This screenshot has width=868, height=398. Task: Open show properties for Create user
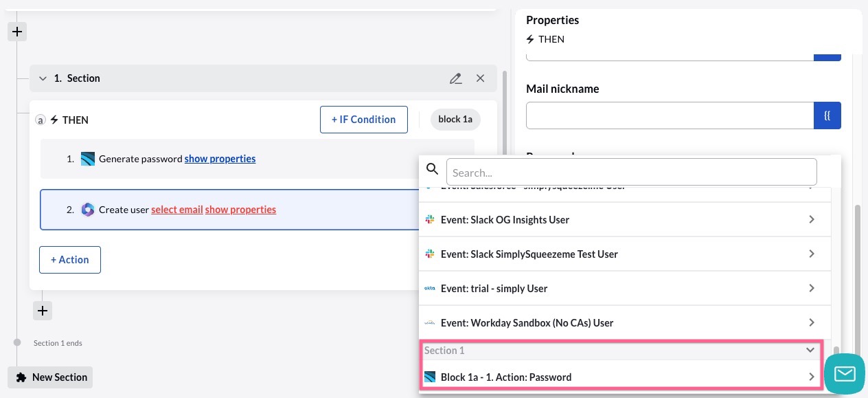240,210
